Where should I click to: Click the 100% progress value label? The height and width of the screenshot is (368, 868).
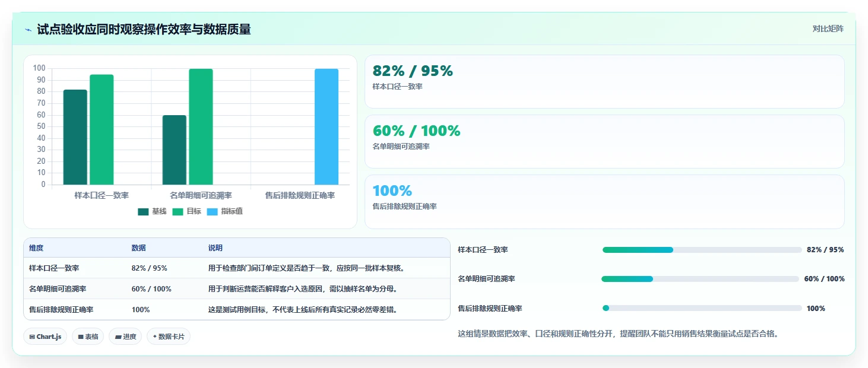pyautogui.click(x=816, y=309)
